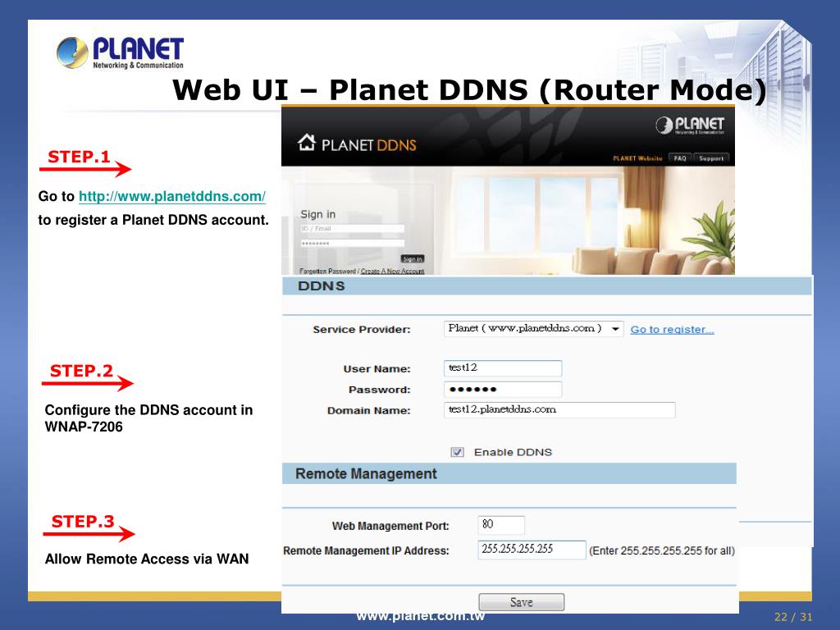Open the FAQ tab in the header
840x630 pixels.
click(680, 158)
